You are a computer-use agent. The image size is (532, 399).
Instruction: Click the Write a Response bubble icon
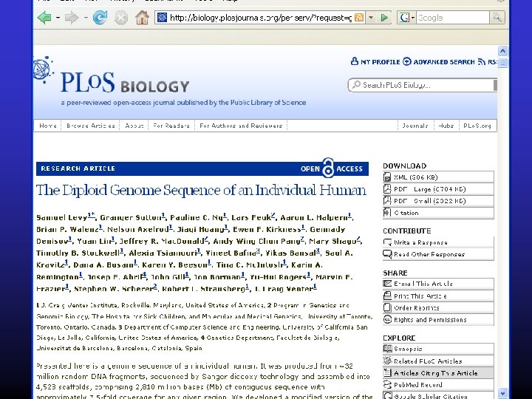tap(387, 242)
